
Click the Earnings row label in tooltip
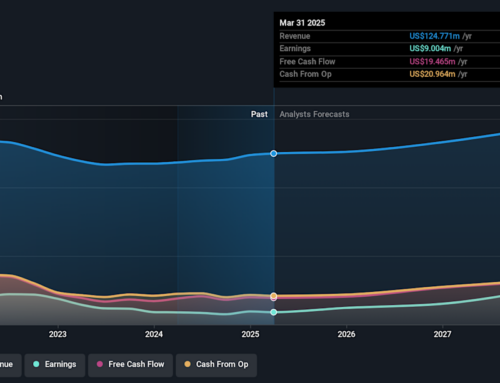tap(295, 49)
